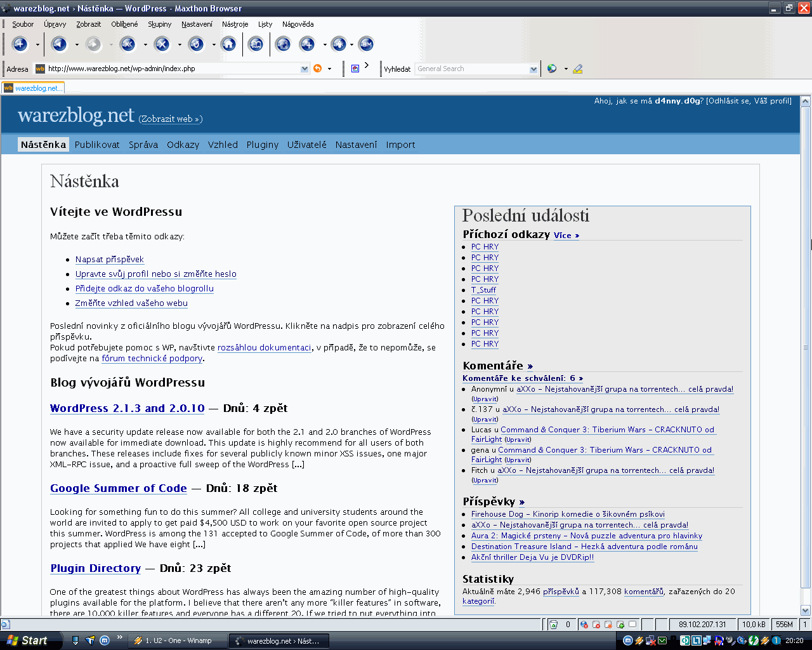The width and height of the screenshot is (812, 650).
Task: Open the Soubor menu
Action: tap(23, 24)
